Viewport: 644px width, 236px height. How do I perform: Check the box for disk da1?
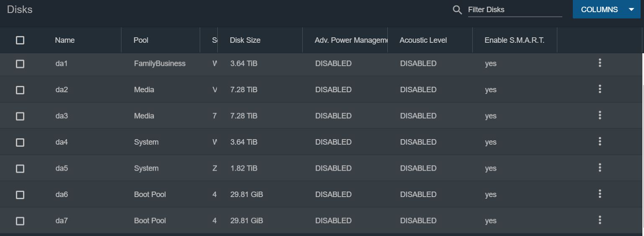pos(20,64)
